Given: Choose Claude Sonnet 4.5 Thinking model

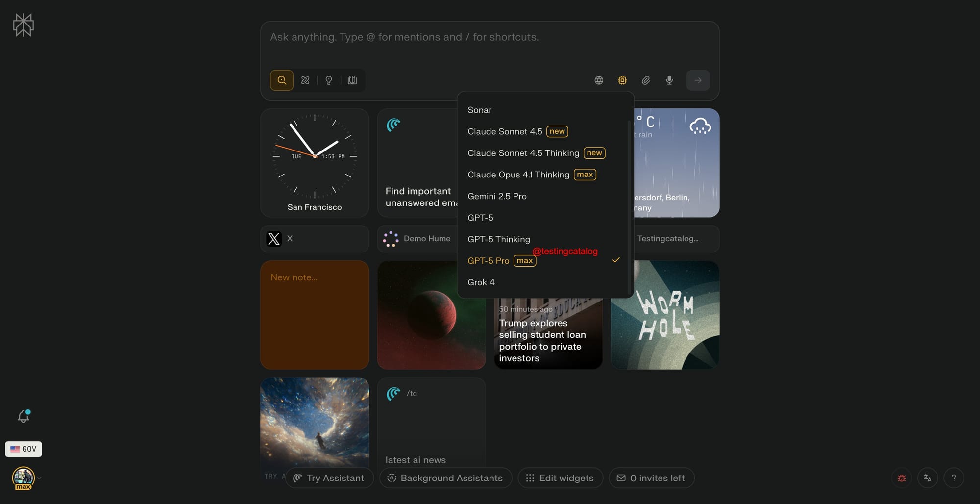Looking at the screenshot, I should pos(523,153).
